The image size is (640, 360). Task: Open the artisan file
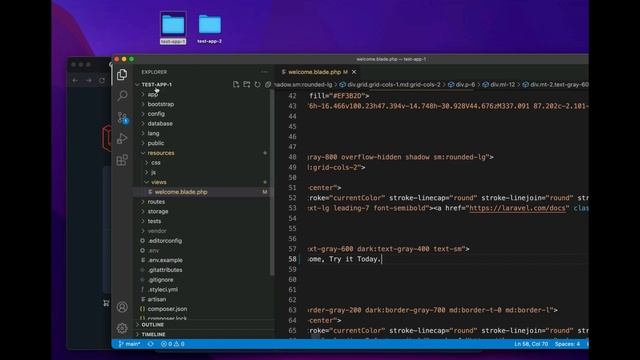pos(203,300)
